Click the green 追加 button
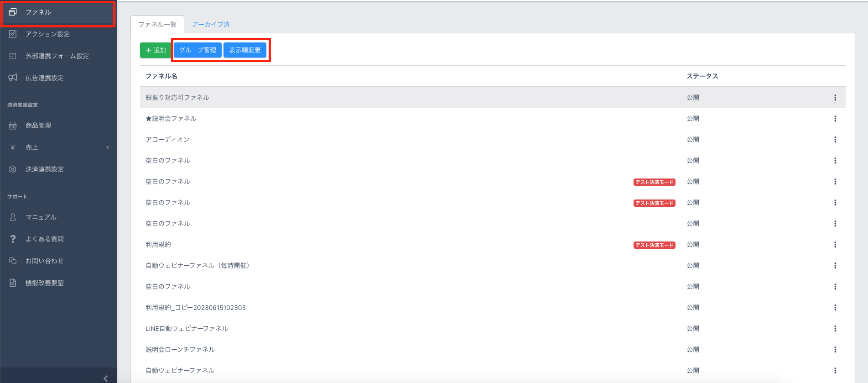868x383 pixels. coord(156,50)
